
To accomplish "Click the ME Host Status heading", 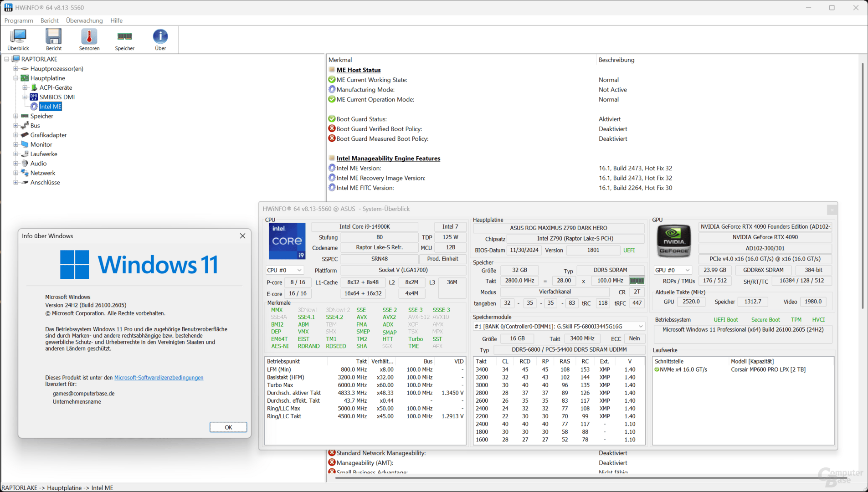I will point(358,70).
